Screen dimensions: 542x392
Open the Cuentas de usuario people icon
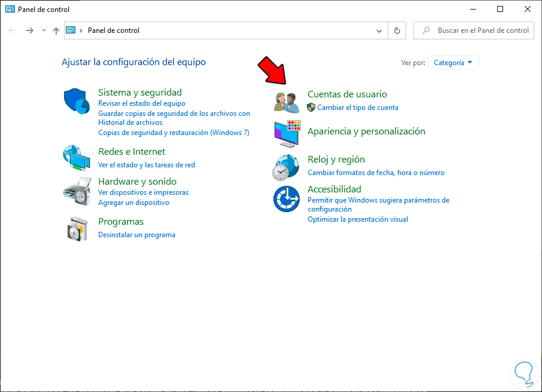[287, 103]
